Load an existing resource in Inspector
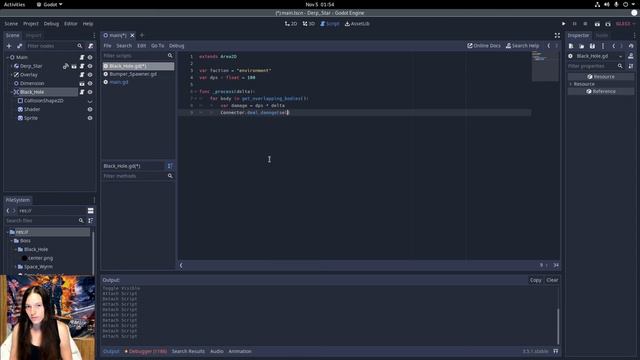 coord(582,46)
